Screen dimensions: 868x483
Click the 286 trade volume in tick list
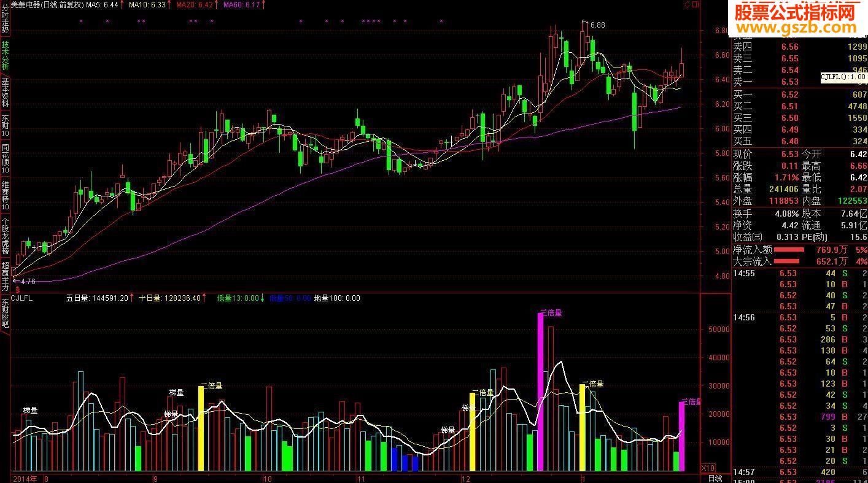(x=828, y=339)
